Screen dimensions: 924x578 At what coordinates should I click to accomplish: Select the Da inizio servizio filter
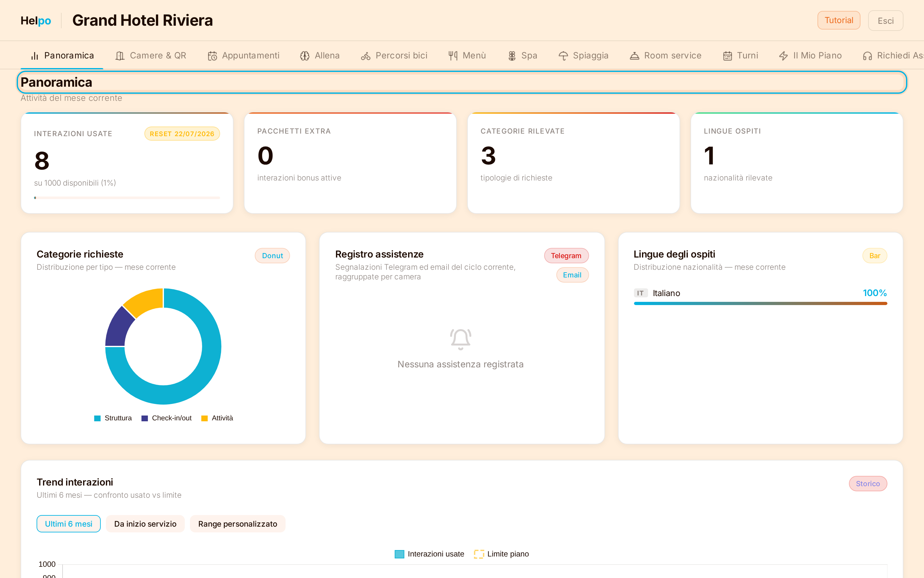145,524
